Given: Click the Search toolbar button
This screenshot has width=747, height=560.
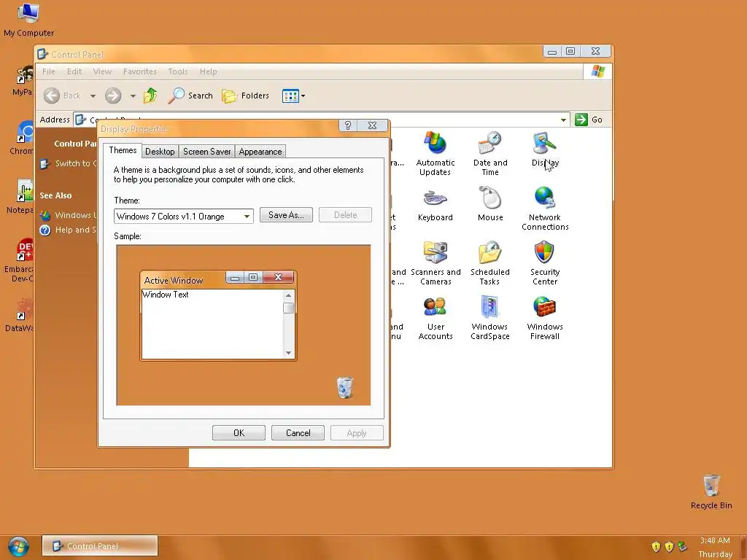Looking at the screenshot, I should point(190,96).
